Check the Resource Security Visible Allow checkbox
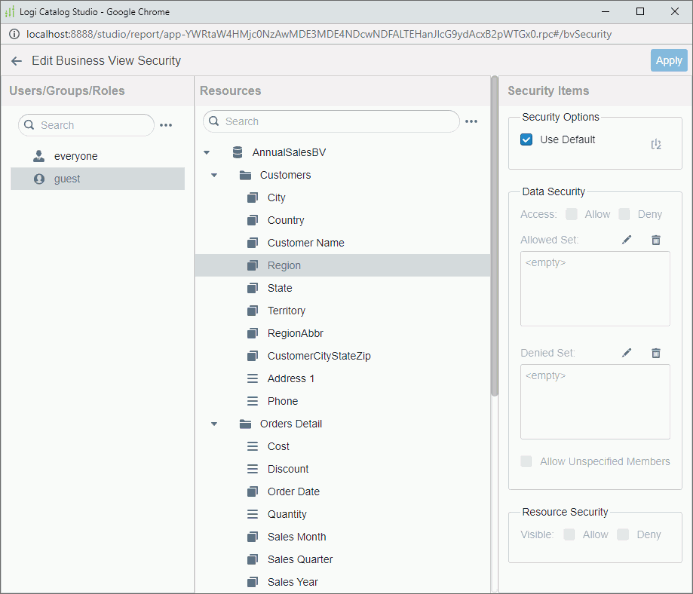This screenshot has width=693, height=594. pyautogui.click(x=569, y=535)
